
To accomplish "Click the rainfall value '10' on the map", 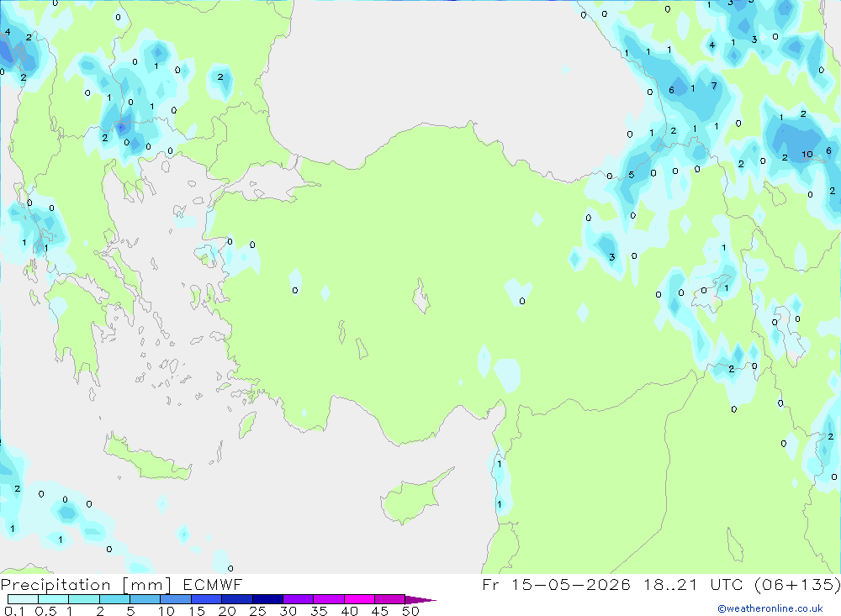I will tap(807, 155).
